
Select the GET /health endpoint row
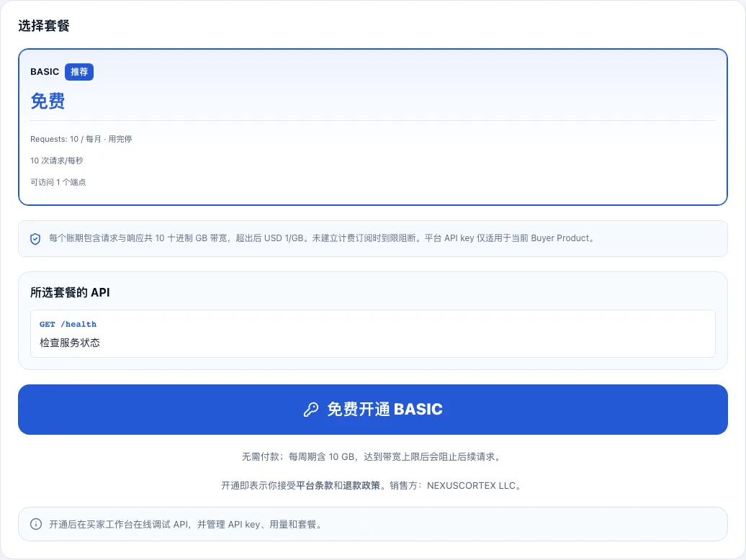(x=373, y=333)
